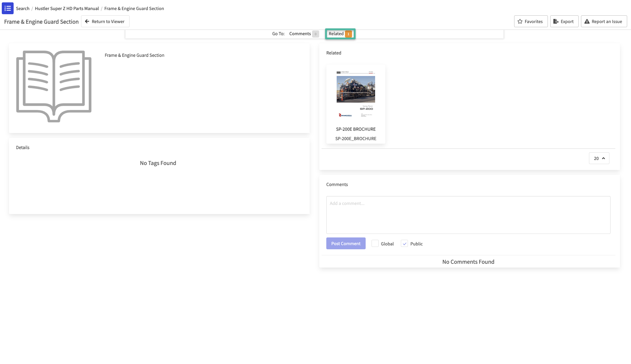Click the orange Related count badge
Image resolution: width=631 pixels, height=364 pixels.
(348, 34)
